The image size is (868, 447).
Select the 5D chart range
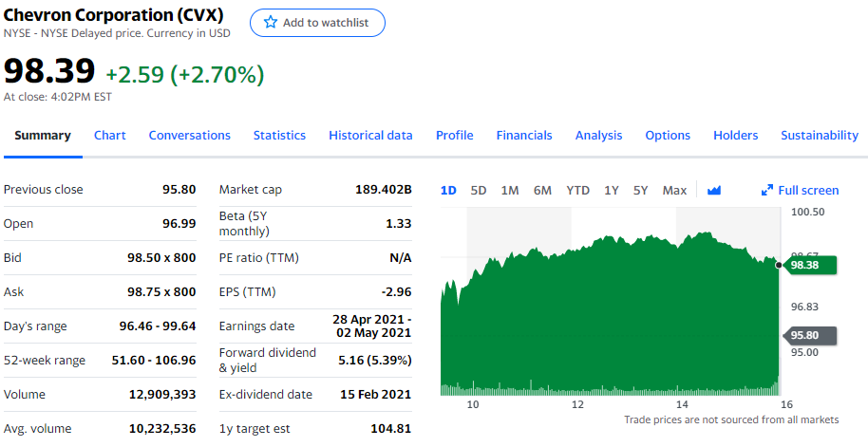pyautogui.click(x=479, y=191)
